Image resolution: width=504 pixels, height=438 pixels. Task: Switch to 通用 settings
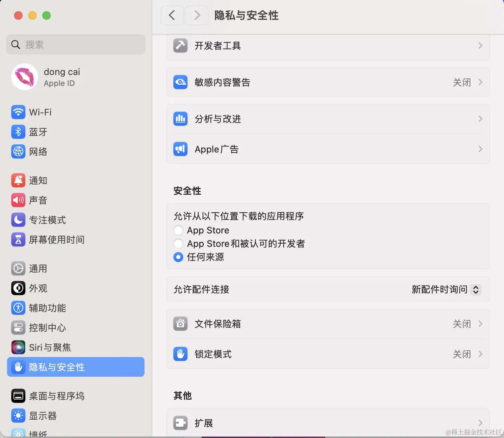click(x=38, y=268)
